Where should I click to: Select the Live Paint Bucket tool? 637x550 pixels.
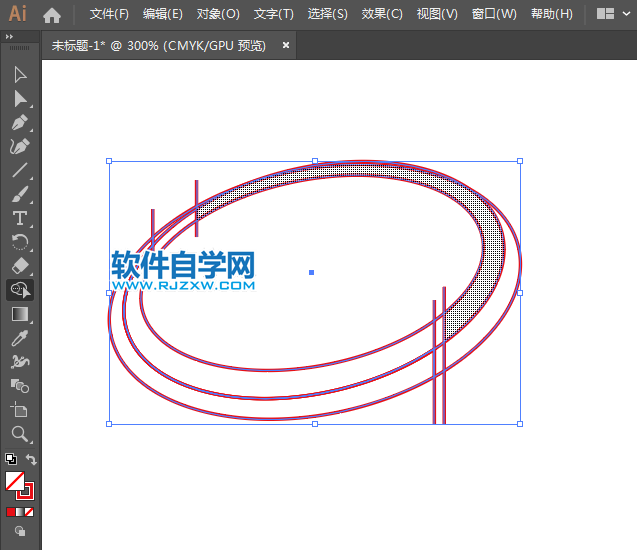(x=20, y=386)
